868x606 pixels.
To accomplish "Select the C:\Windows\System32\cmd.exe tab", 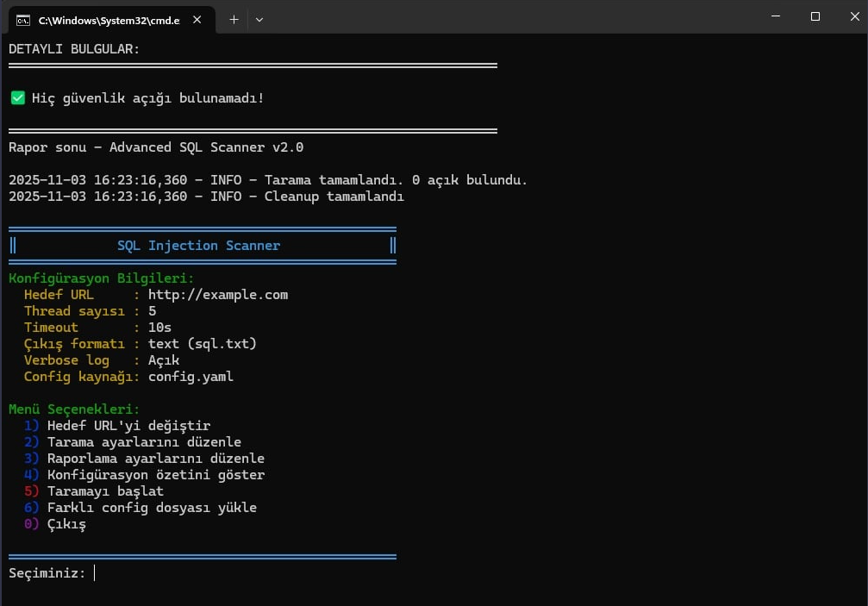I will coord(103,19).
